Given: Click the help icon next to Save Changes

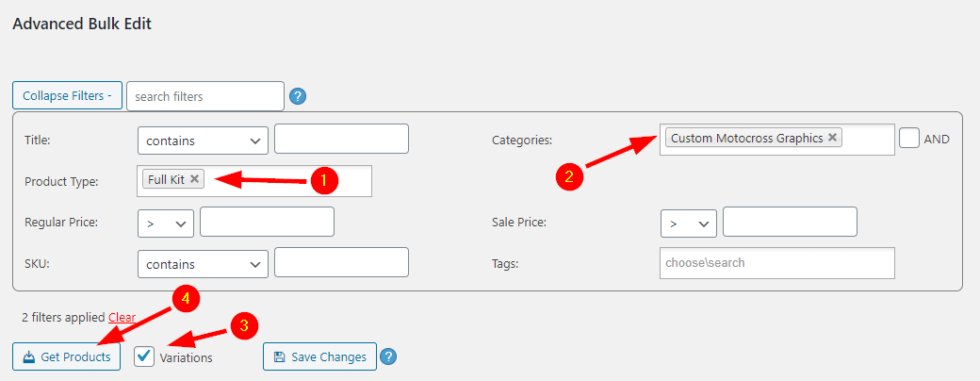Looking at the screenshot, I should click(387, 356).
